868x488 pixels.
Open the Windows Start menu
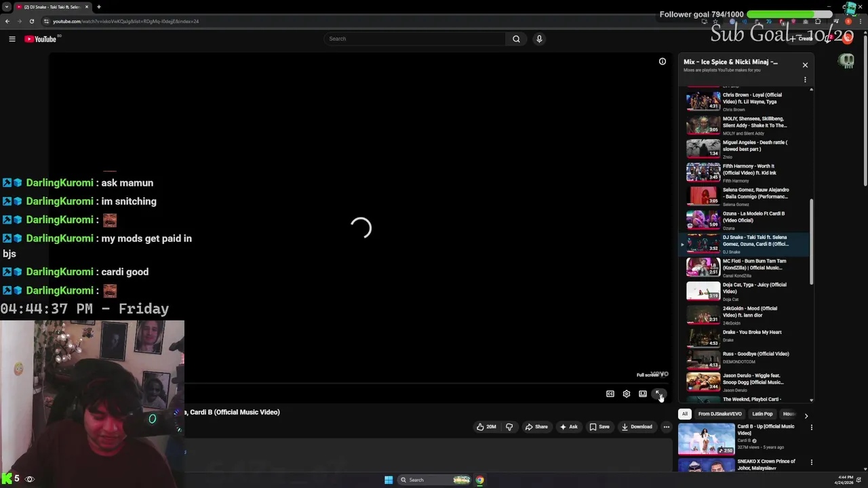389,480
